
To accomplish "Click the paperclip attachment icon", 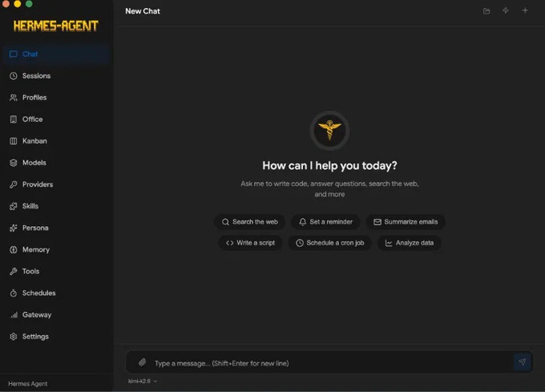I will [142, 362].
